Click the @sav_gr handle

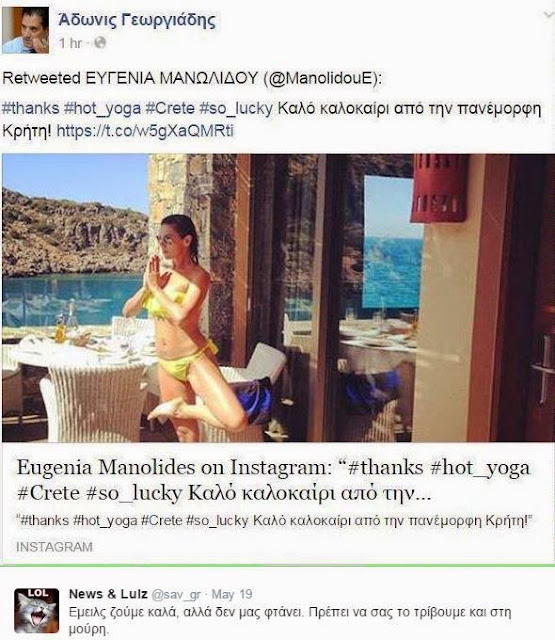176,595
